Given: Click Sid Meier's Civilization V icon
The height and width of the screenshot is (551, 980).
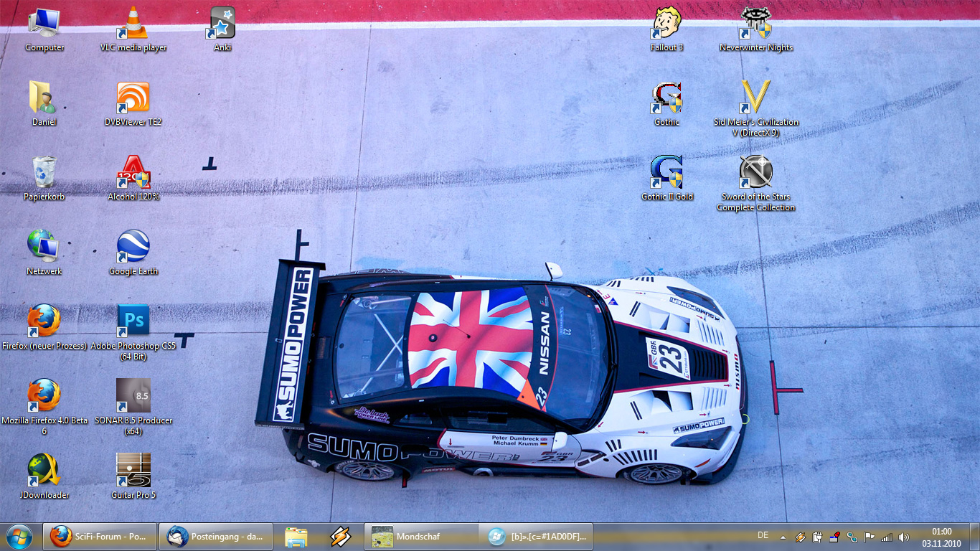Looking at the screenshot, I should coord(755,98).
